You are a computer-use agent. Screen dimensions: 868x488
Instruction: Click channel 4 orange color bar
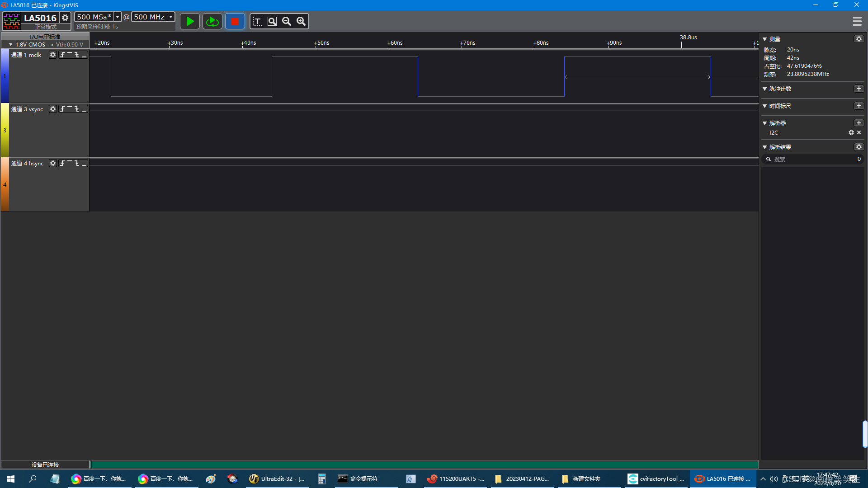(x=5, y=184)
